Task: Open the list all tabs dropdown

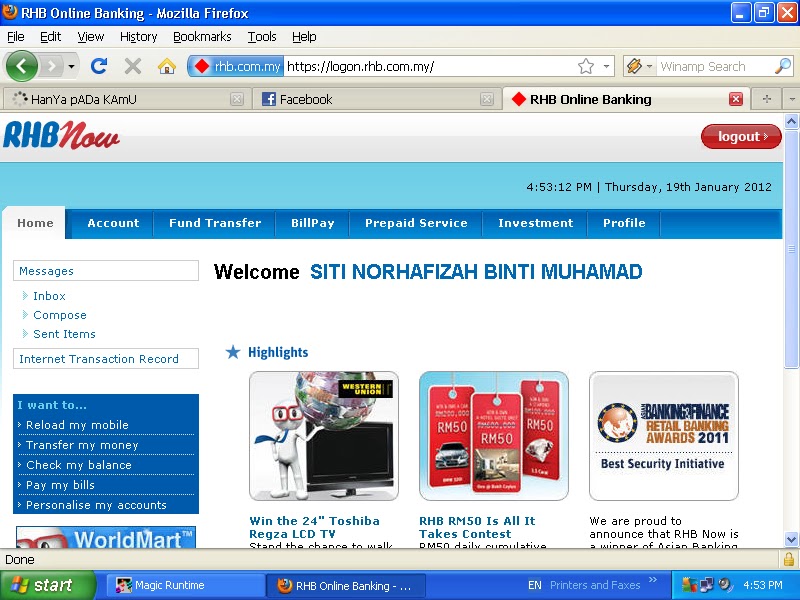Action: coord(792,99)
